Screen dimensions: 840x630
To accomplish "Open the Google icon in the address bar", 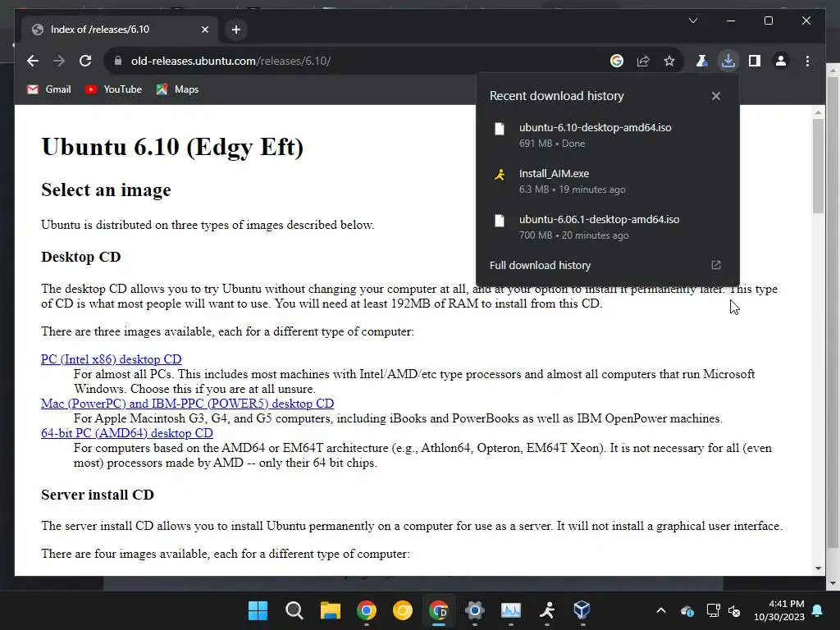I will (617, 61).
